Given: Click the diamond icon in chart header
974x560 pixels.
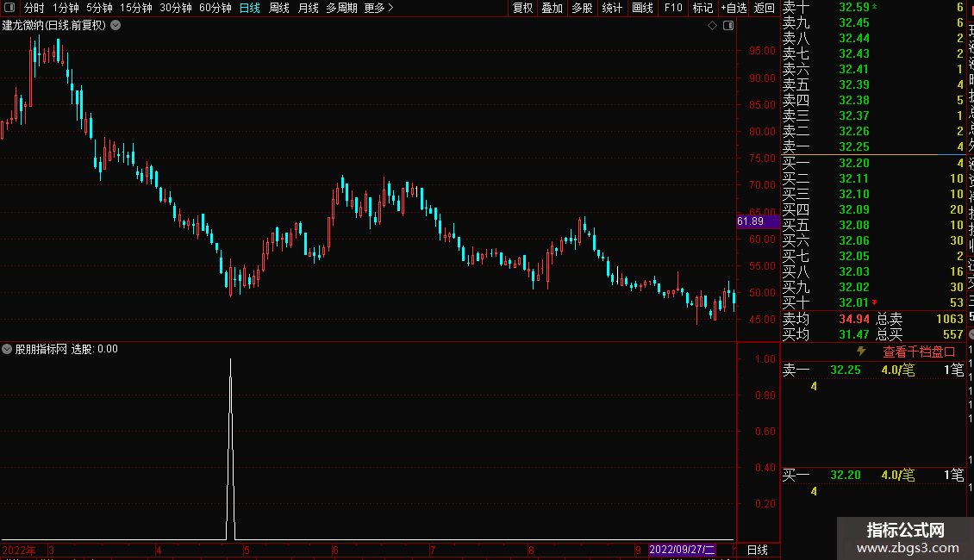Looking at the screenshot, I should [713, 26].
